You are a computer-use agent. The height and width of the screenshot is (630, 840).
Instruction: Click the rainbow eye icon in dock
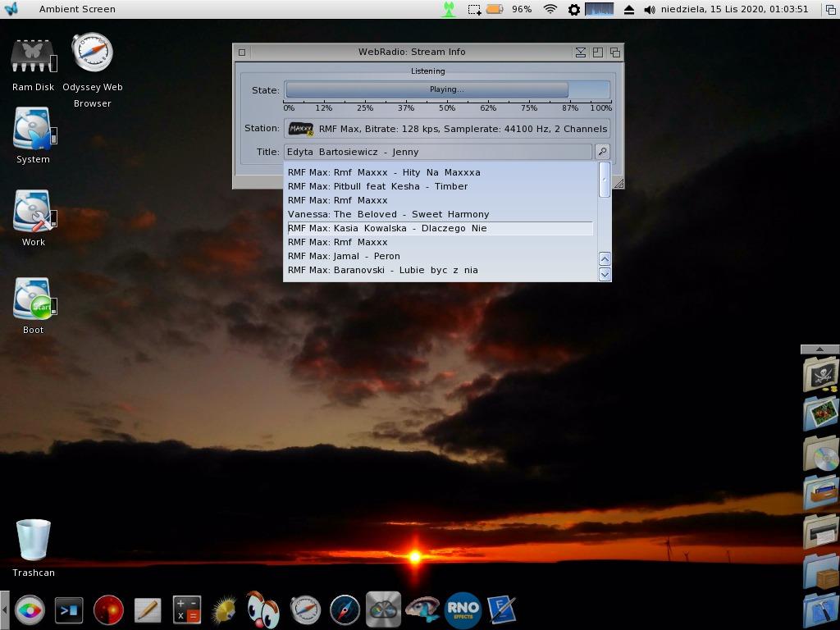(x=30, y=609)
